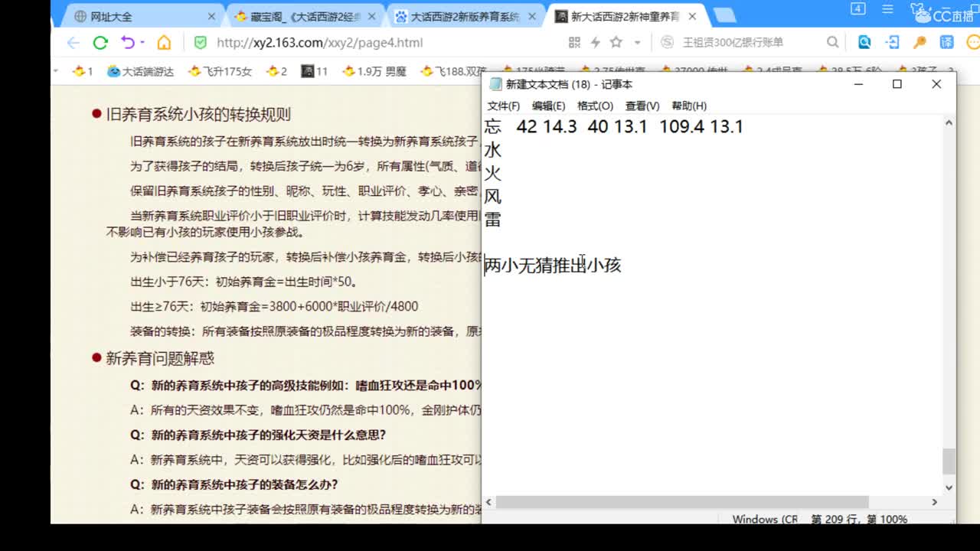Open the browser hamburger menu
Screen dimensions: 980x551
coord(887,9)
